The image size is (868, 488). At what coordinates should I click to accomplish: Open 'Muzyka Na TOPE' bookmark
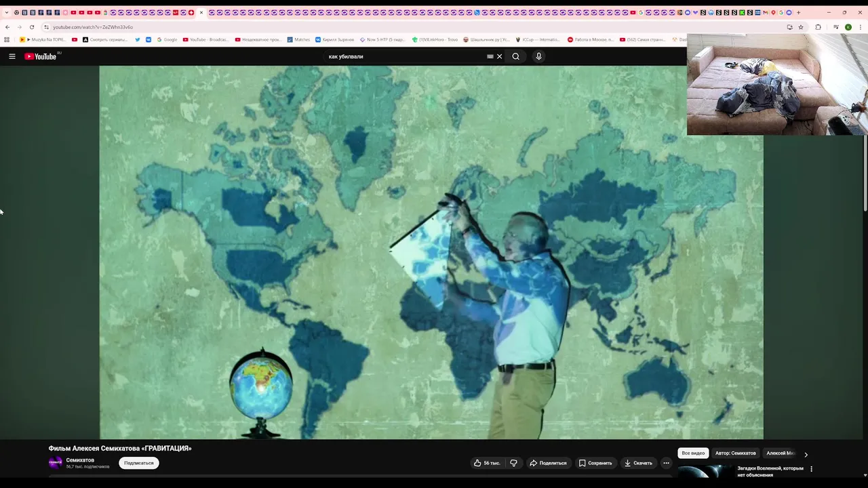pyautogui.click(x=43, y=39)
